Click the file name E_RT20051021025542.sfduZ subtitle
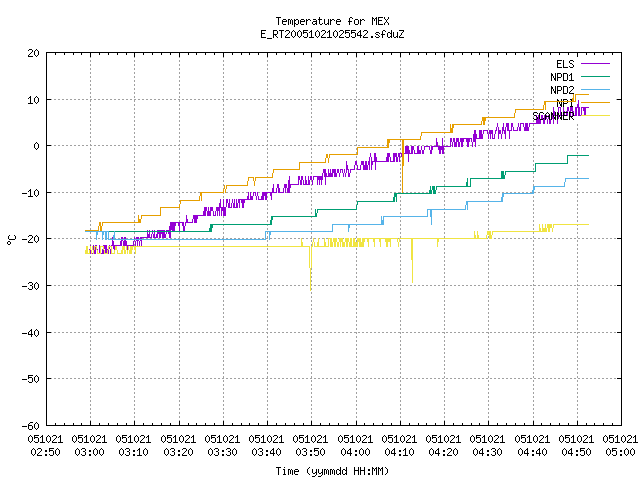 pyautogui.click(x=332, y=34)
